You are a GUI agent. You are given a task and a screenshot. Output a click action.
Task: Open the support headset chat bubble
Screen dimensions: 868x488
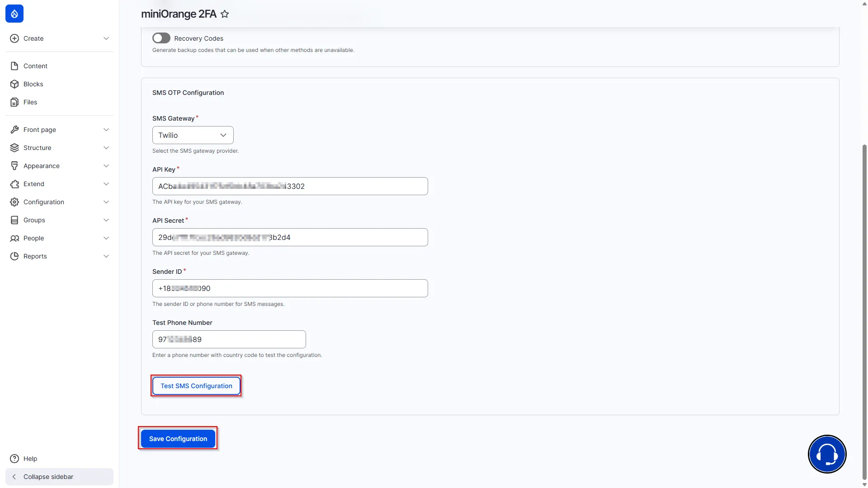click(x=827, y=454)
